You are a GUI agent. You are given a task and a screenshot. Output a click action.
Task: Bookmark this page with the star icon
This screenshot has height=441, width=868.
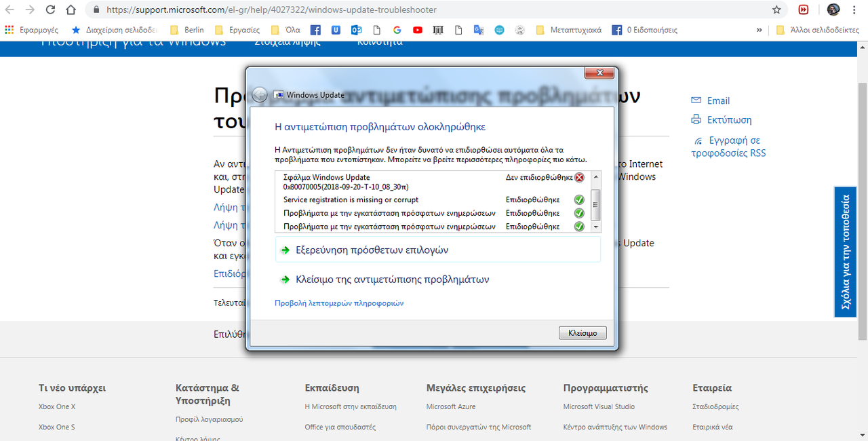pos(776,10)
